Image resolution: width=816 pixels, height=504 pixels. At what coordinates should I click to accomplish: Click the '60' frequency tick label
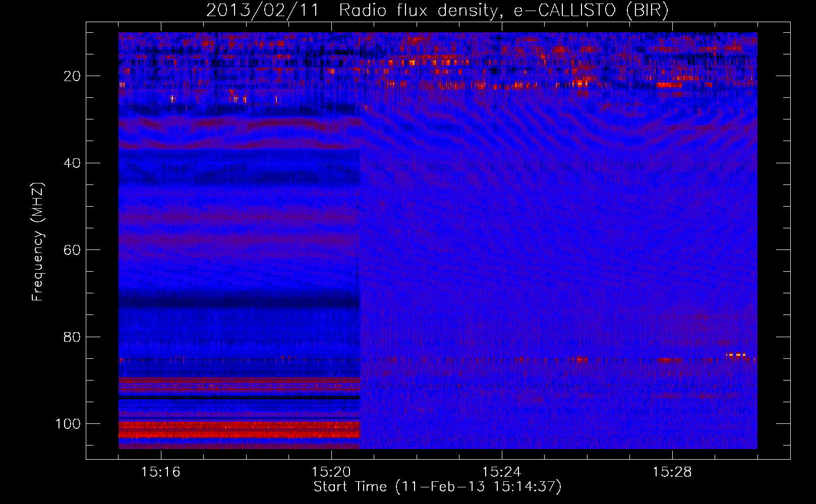73,250
